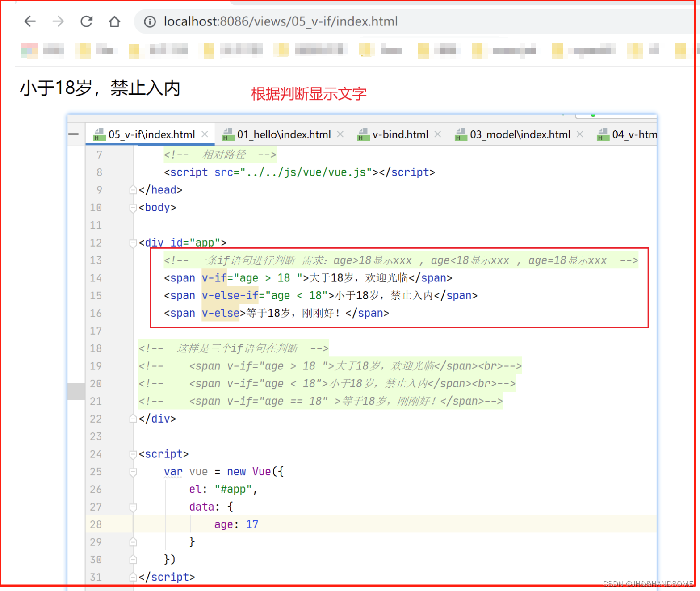Screen dimensions: 700x591
Task: Open the 03_model\index.html editor tab
Action: 520,134
